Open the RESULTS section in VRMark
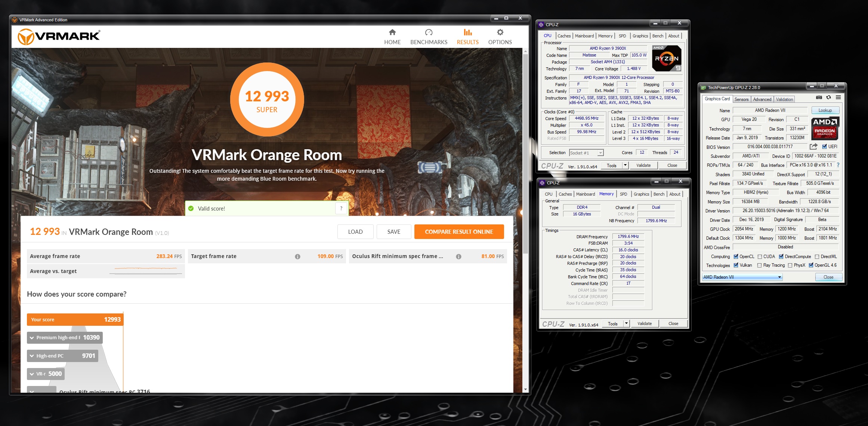 (x=467, y=37)
